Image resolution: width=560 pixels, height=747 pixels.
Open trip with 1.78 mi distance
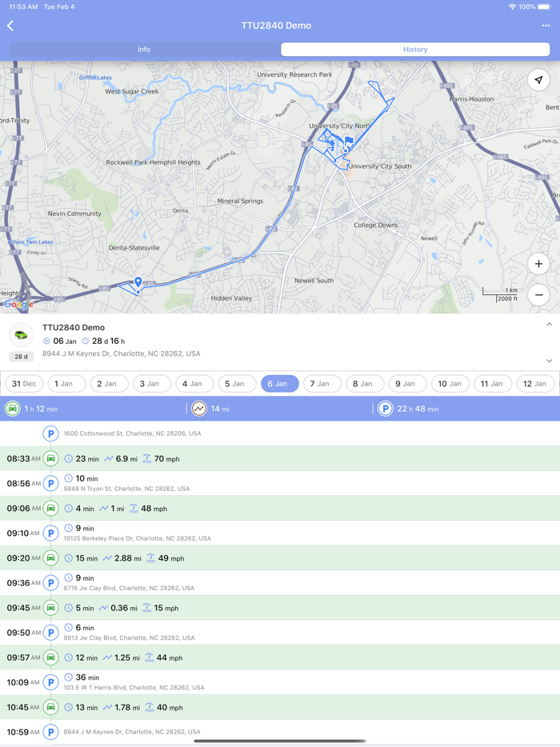(x=280, y=707)
